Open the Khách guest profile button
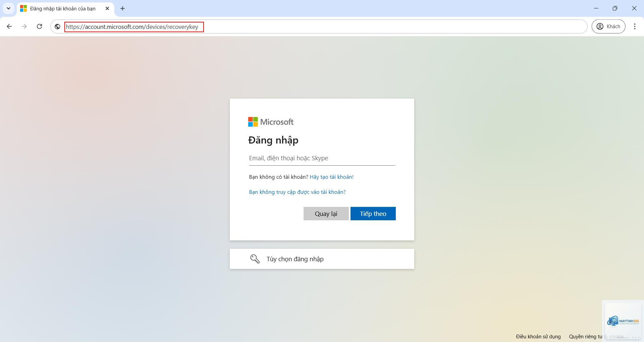The image size is (644, 342). (608, 26)
